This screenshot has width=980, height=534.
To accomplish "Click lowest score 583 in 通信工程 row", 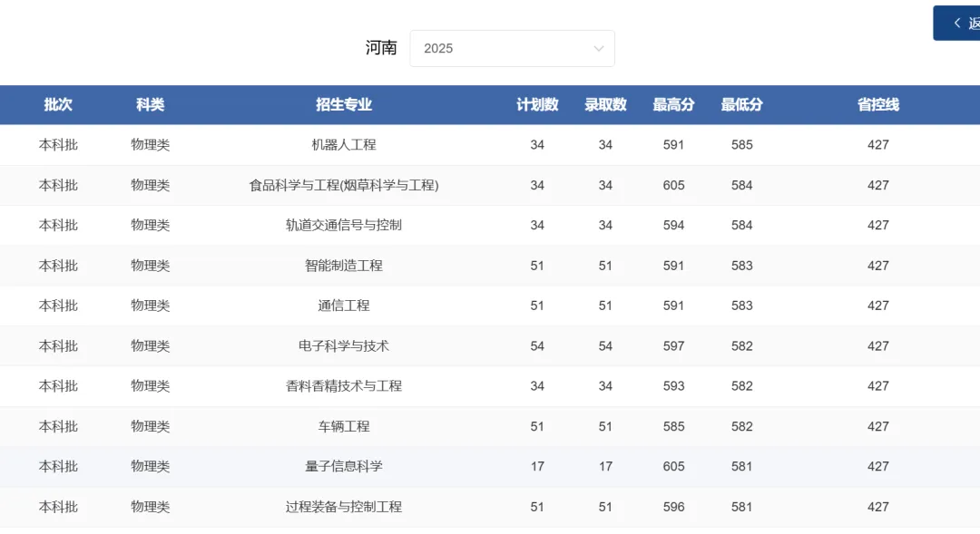I will [742, 306].
